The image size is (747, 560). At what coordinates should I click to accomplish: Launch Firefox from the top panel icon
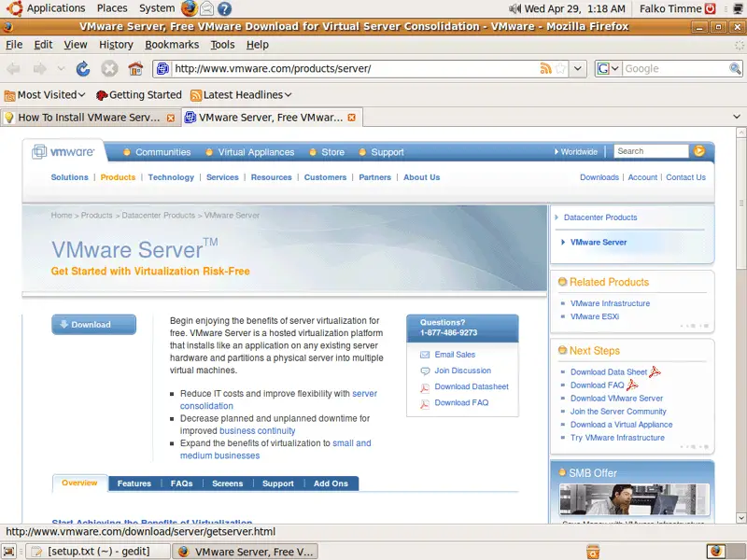click(189, 8)
